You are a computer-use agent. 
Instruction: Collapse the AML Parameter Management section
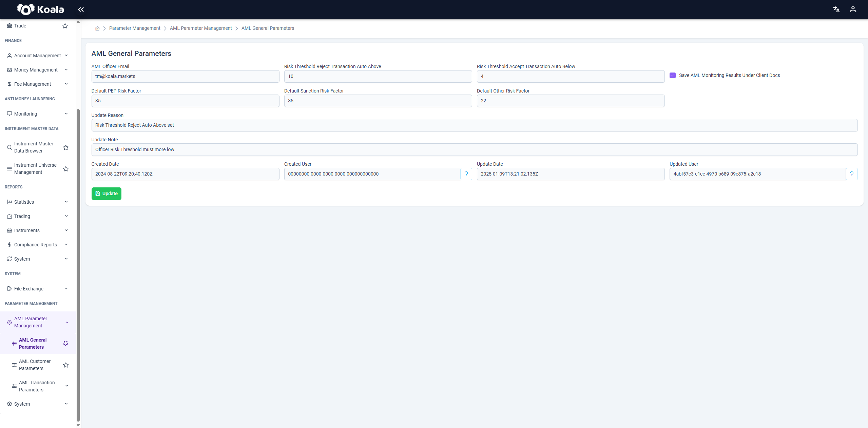click(x=38, y=322)
